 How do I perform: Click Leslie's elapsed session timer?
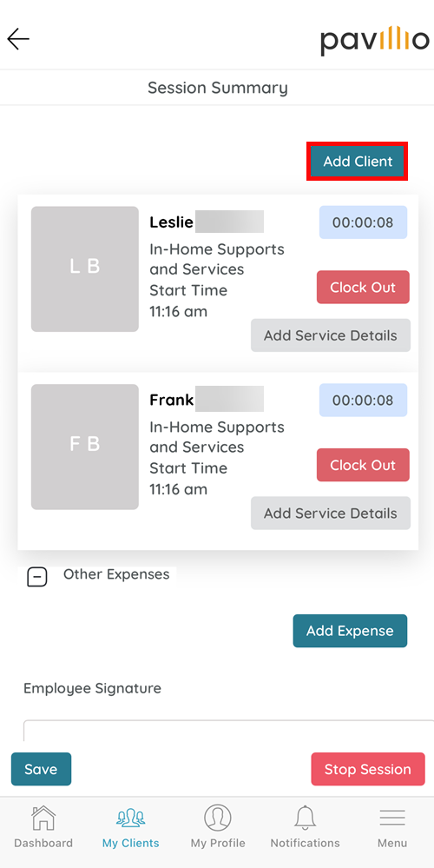click(x=363, y=222)
